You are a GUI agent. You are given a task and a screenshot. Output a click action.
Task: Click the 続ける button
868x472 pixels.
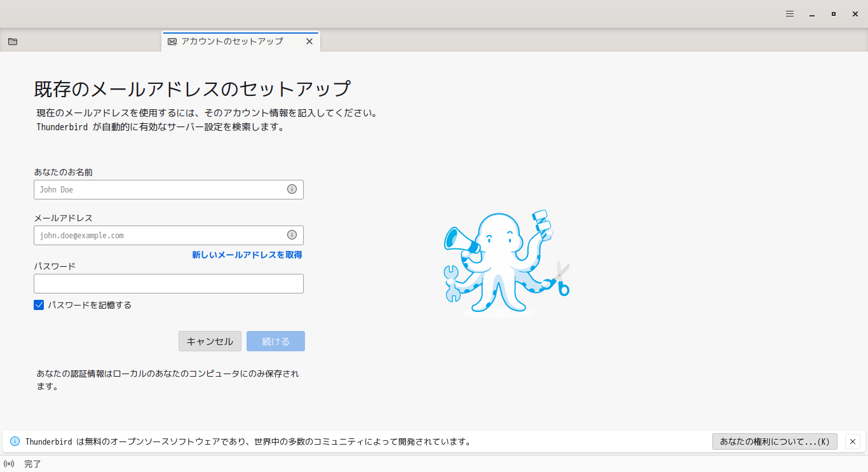tap(276, 341)
